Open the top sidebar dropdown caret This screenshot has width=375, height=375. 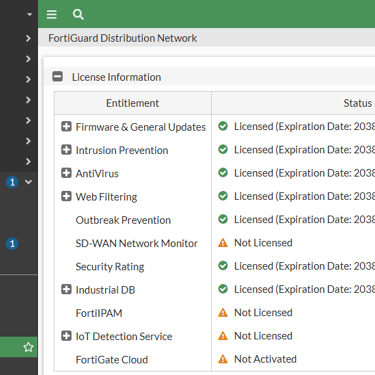tap(30, 14)
